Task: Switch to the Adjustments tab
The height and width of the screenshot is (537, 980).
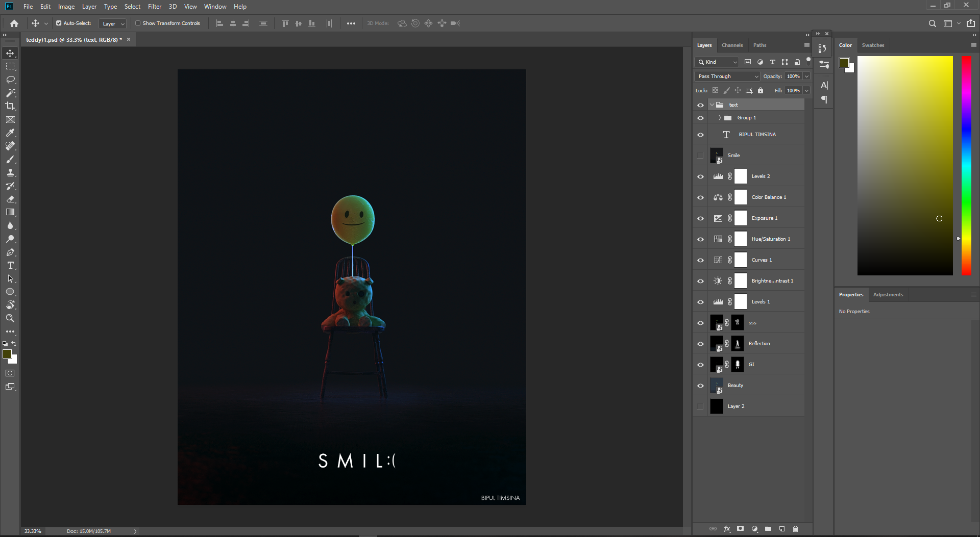Action: tap(888, 295)
